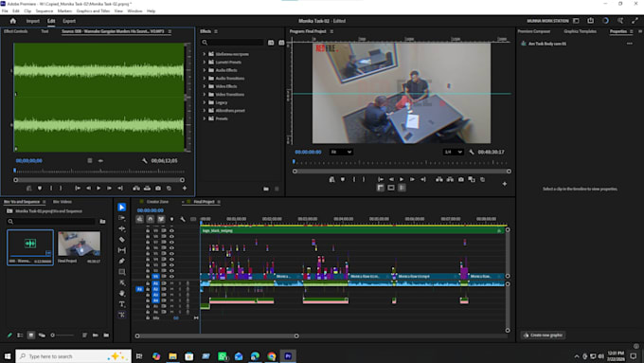This screenshot has height=363, width=644.
Task: Expand Presets folder in Effects
Action: (205, 118)
